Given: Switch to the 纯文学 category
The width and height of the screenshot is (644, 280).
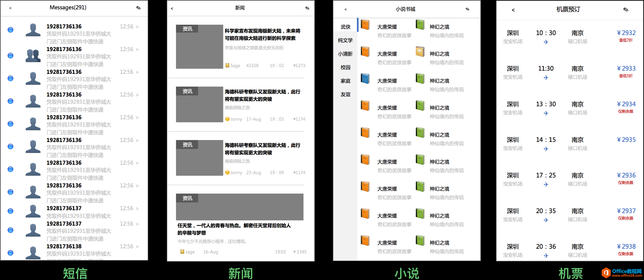Looking at the screenshot, I should pos(345,40).
